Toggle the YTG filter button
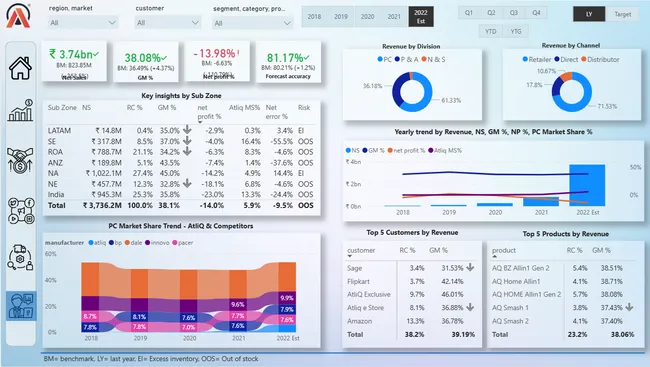Image resolution: width=650 pixels, height=367 pixels. [516, 31]
